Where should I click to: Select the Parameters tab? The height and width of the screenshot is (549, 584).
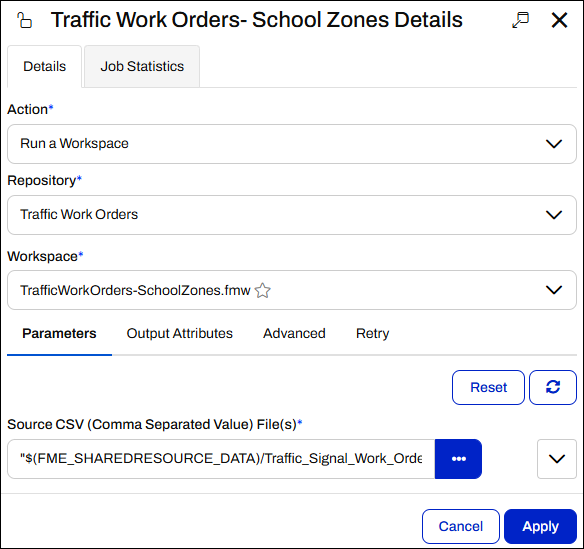click(59, 333)
